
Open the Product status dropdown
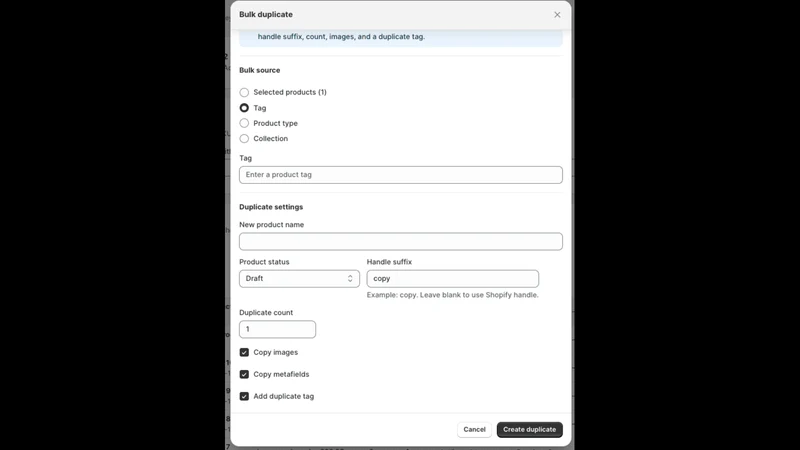pyautogui.click(x=299, y=279)
